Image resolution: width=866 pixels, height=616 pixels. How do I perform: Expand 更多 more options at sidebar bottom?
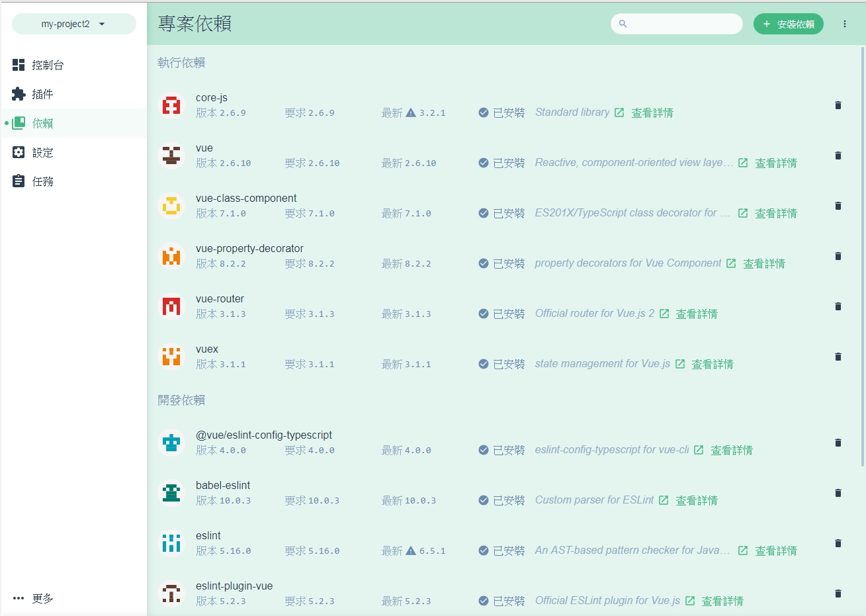73,598
